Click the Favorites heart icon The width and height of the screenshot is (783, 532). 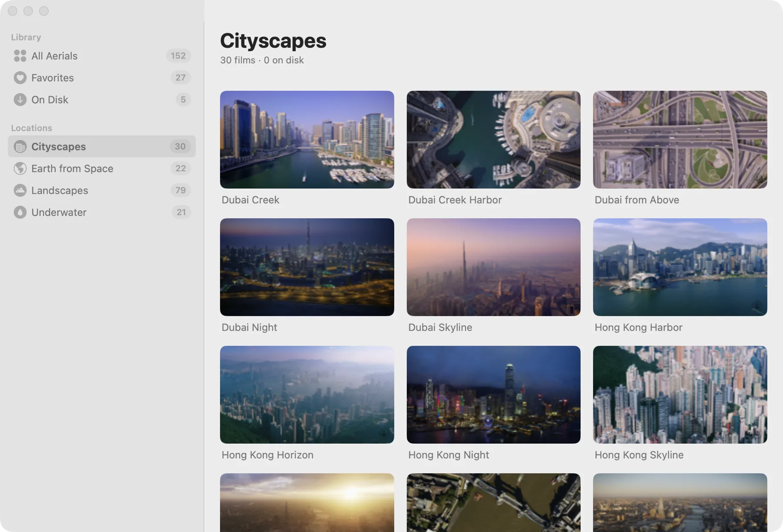[20, 77]
